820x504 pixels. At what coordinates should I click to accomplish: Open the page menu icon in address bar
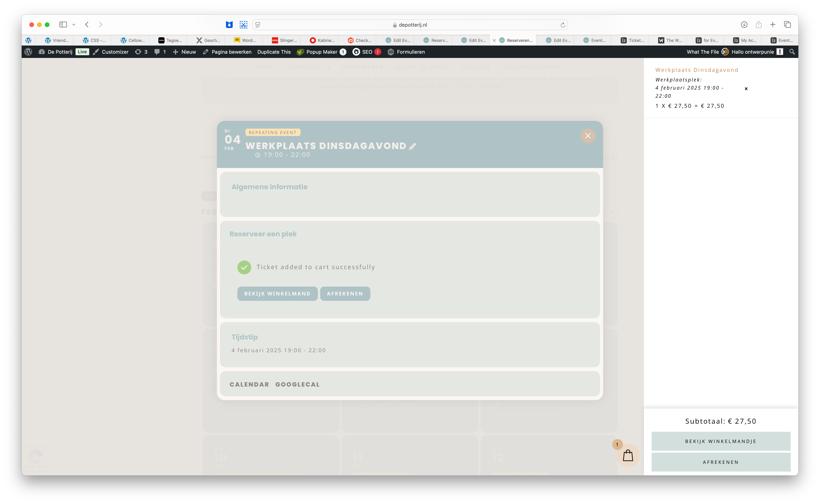click(x=258, y=25)
